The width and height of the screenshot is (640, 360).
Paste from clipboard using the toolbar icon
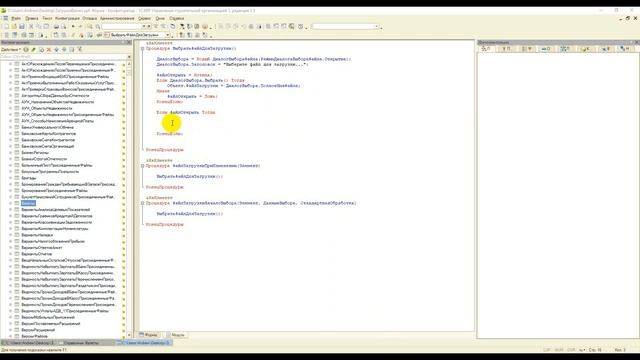click(46, 27)
